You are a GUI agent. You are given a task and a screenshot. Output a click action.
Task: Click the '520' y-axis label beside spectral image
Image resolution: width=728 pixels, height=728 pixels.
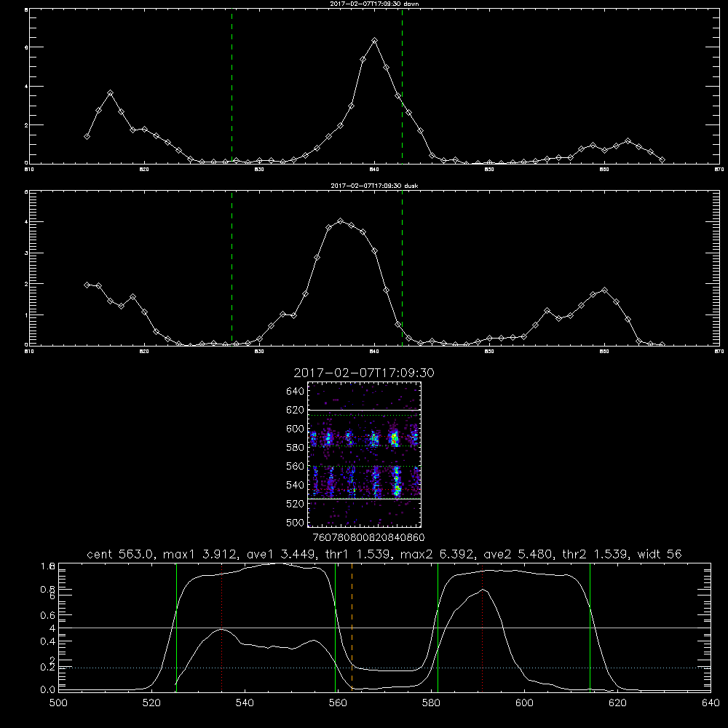click(296, 504)
